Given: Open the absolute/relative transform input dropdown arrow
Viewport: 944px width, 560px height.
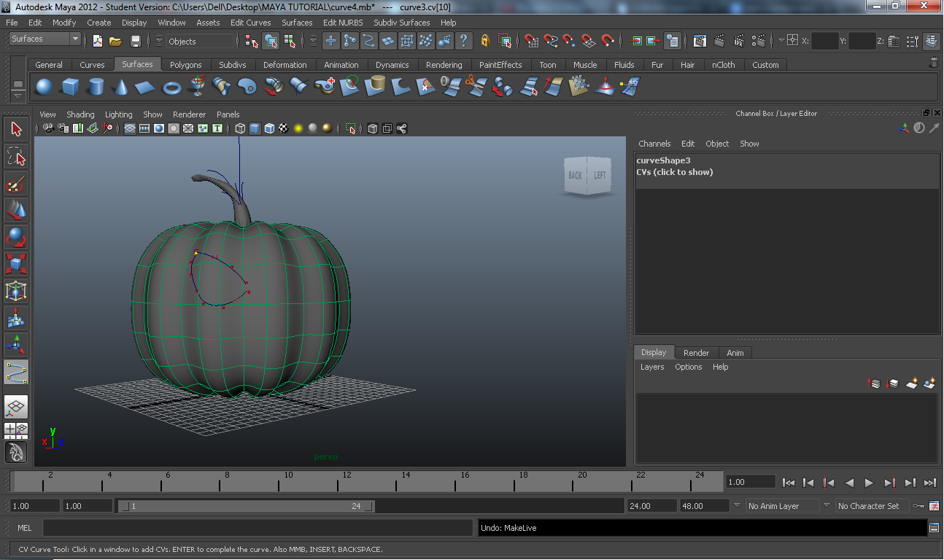Looking at the screenshot, I should (x=781, y=41).
